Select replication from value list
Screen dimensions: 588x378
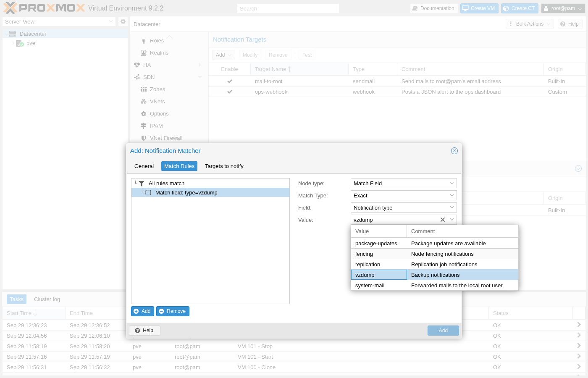(435, 265)
